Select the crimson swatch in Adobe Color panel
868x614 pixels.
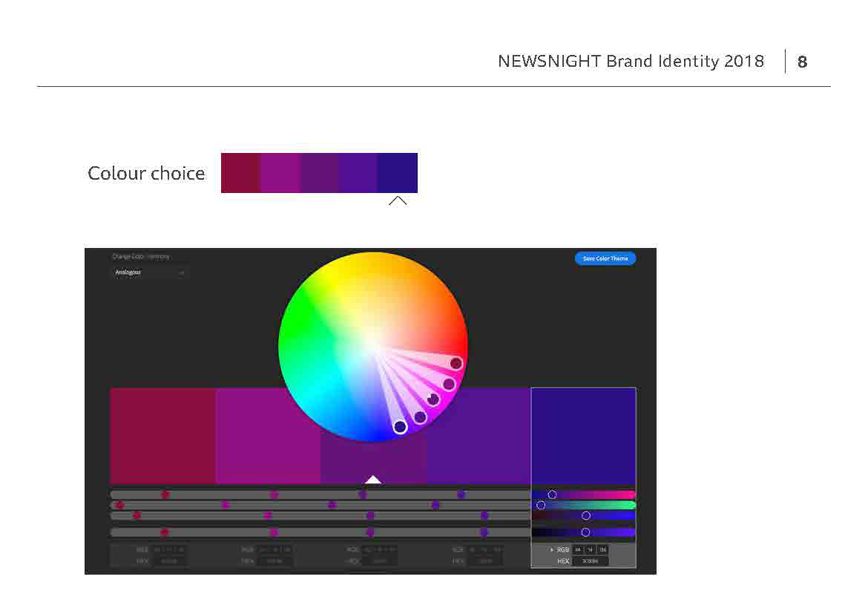click(162, 436)
